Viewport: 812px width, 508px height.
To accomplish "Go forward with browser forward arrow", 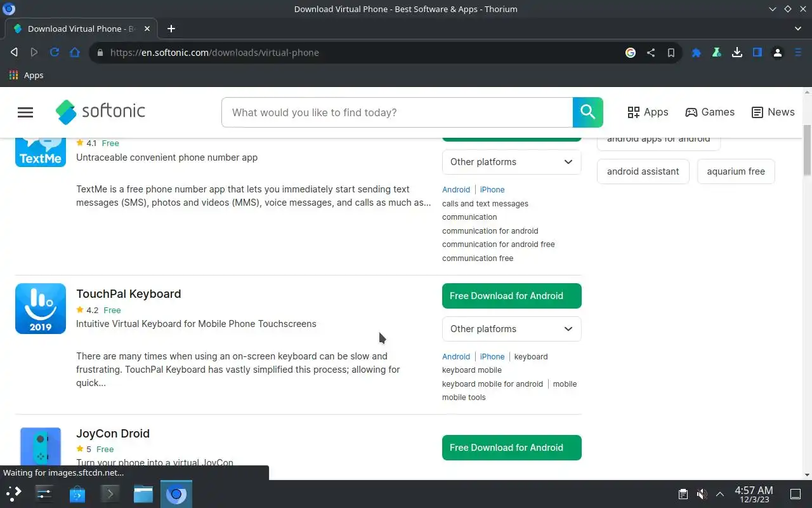I will (34, 53).
